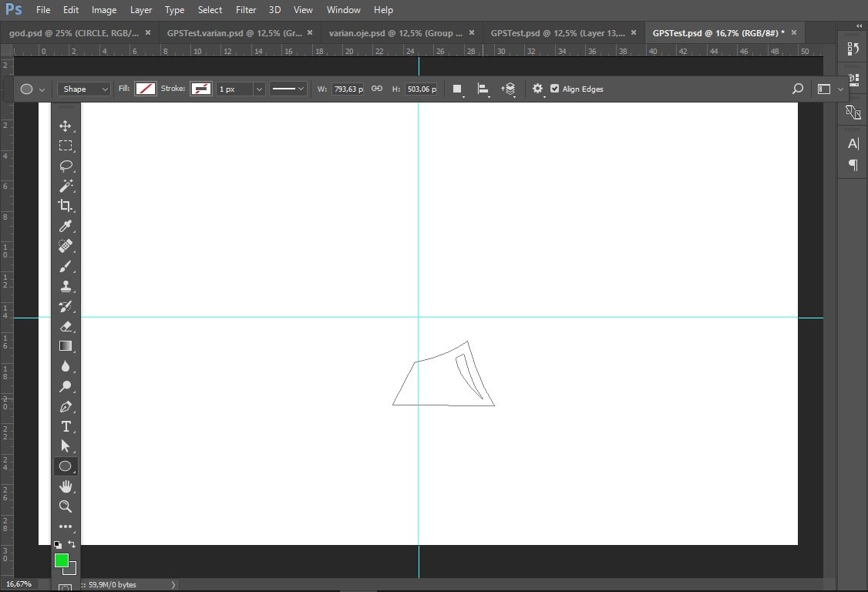This screenshot has height=592, width=868.
Task: Toggle the Align Edges checkbox
Action: point(555,89)
